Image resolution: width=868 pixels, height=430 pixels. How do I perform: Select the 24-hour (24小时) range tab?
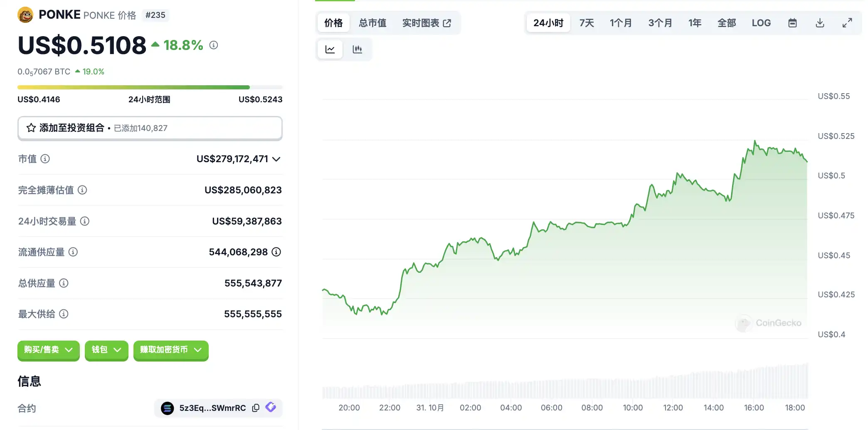[548, 23]
